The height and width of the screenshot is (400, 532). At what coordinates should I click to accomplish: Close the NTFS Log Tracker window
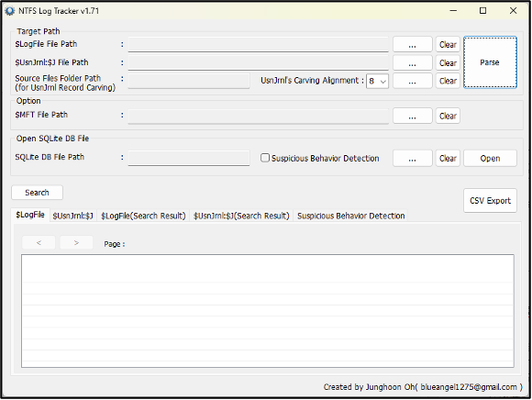pyautogui.click(x=514, y=11)
